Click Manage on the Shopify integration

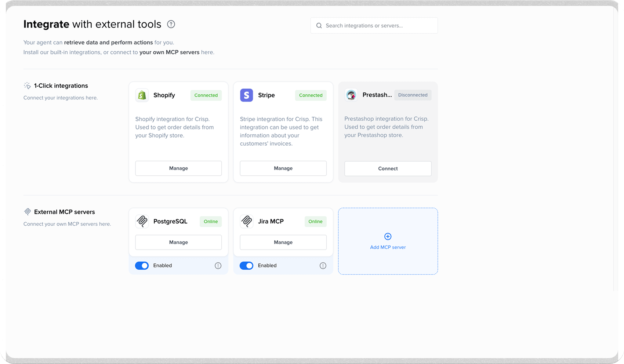pos(178,168)
